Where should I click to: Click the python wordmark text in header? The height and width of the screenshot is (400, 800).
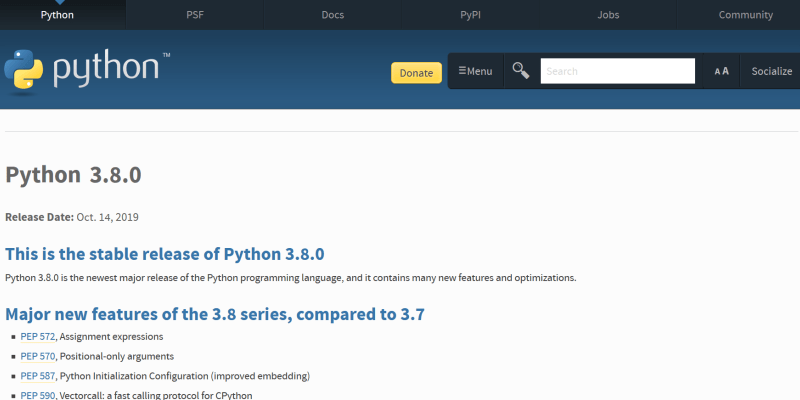[105, 70]
